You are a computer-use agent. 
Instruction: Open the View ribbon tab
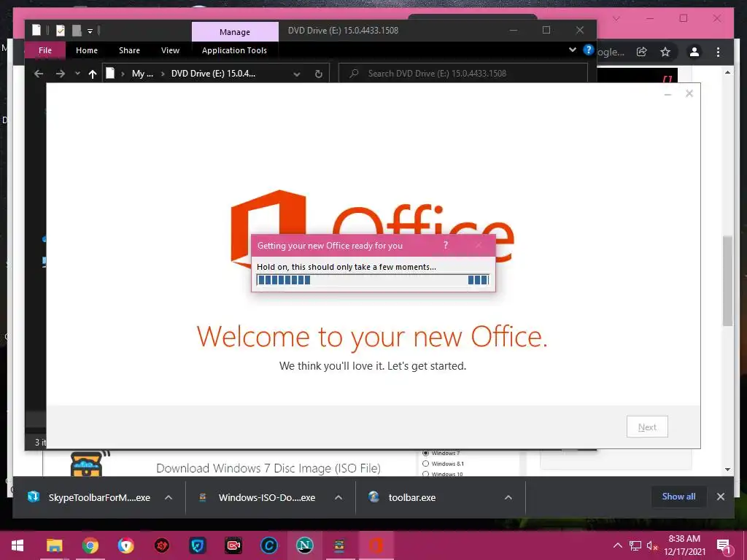(x=170, y=50)
